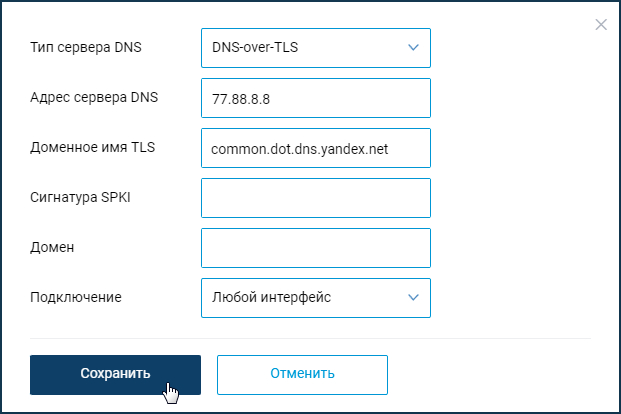
Task: Place cursor in common.dot.dns.yandex.net text
Action: [299, 149]
